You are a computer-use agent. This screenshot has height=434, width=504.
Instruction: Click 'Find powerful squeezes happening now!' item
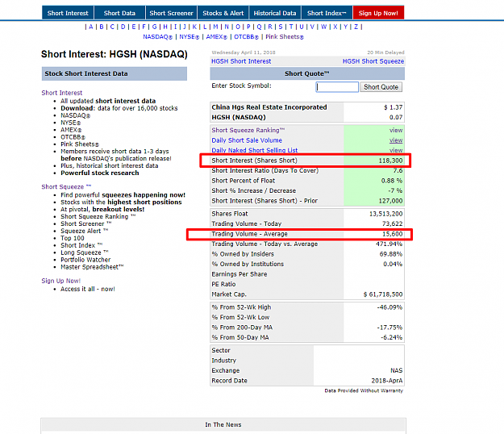pyautogui.click(x=123, y=195)
